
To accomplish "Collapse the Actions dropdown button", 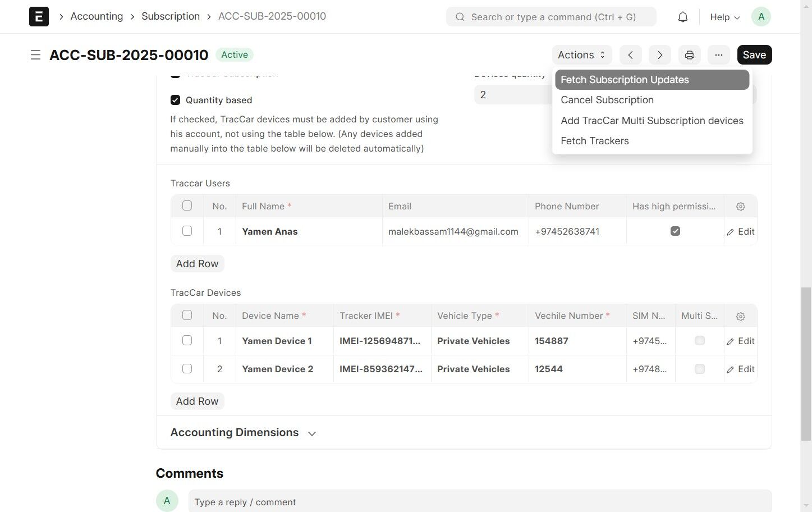I will click(582, 55).
